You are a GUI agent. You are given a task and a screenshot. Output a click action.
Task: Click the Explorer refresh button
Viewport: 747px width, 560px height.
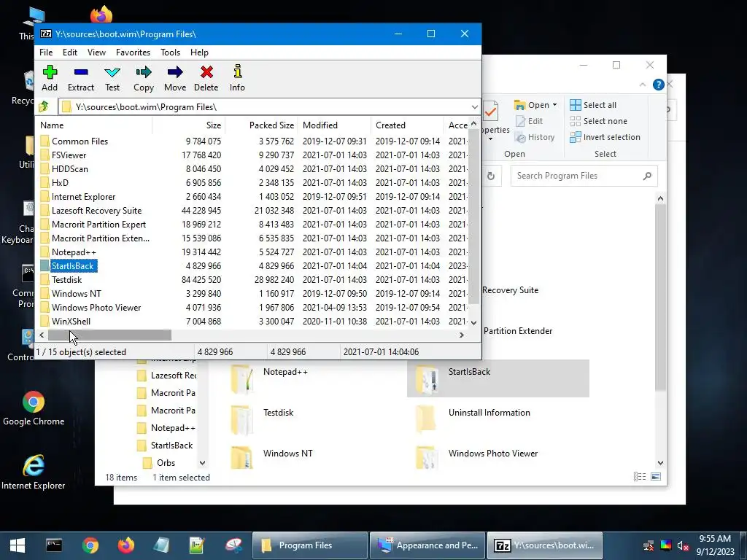pyautogui.click(x=491, y=176)
